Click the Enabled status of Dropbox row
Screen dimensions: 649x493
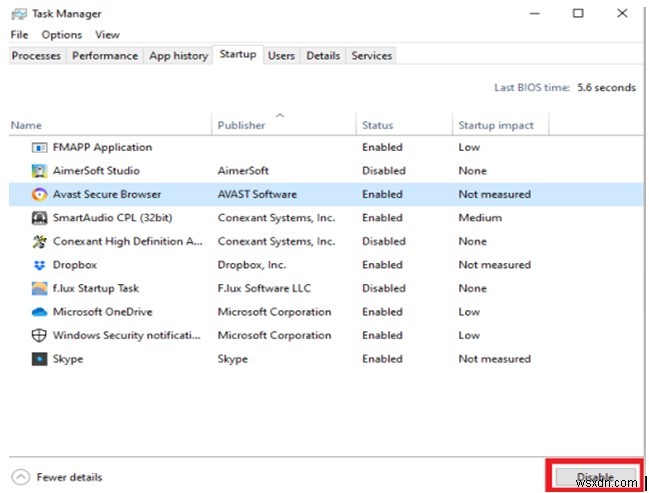coord(382,265)
